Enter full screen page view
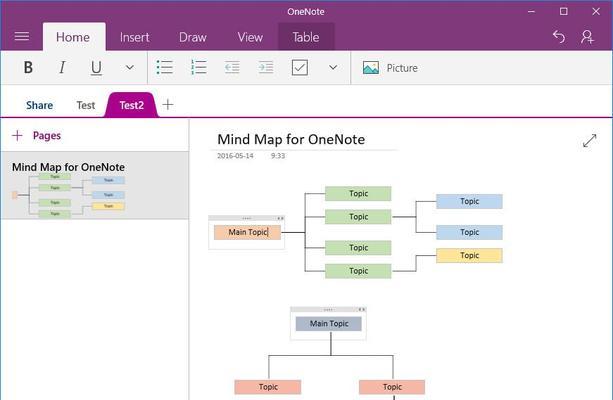The image size is (613, 400). pos(590,141)
